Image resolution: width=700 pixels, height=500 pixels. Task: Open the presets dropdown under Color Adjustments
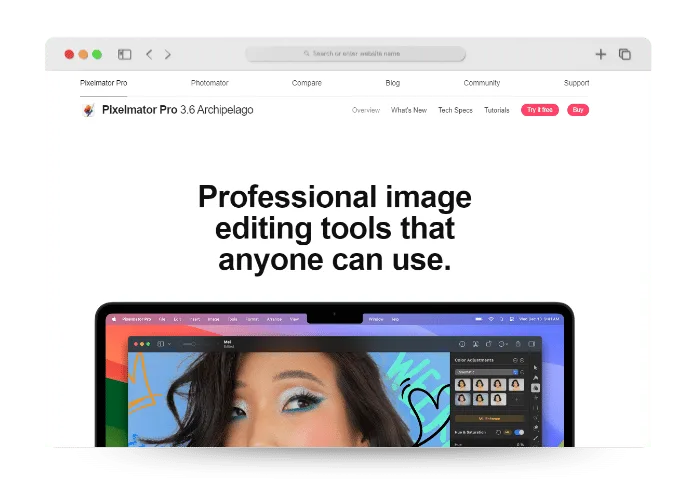click(486, 372)
